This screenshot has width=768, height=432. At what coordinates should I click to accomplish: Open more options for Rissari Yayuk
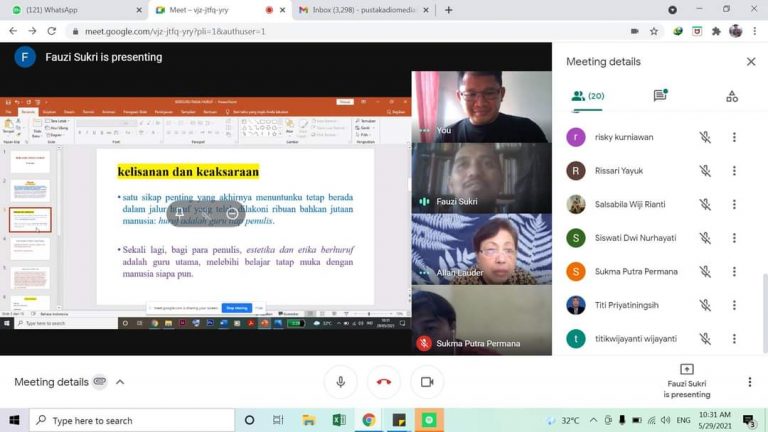pyautogui.click(x=734, y=170)
